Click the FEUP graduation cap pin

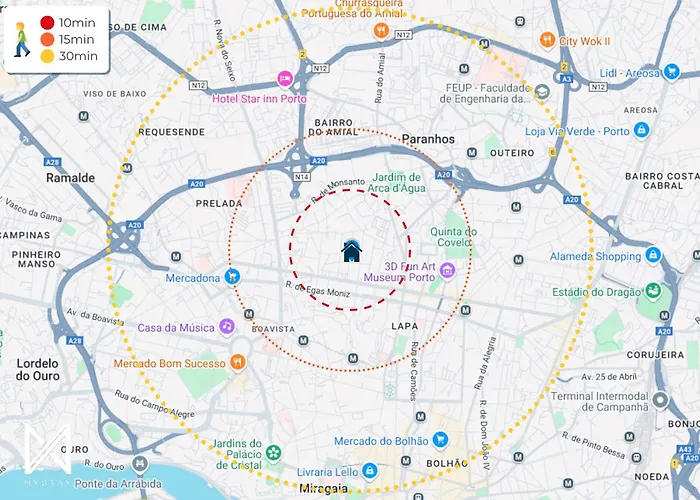542,92
